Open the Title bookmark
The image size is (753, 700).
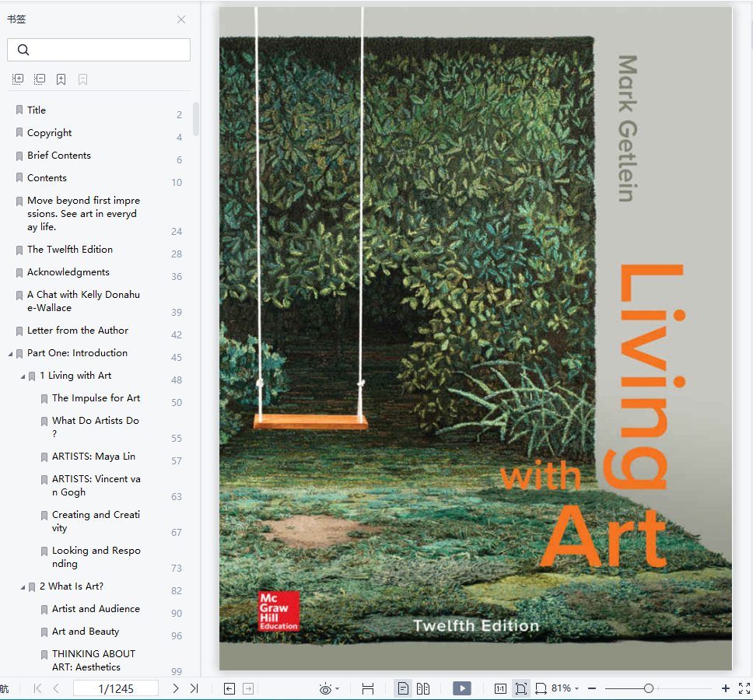(x=37, y=110)
